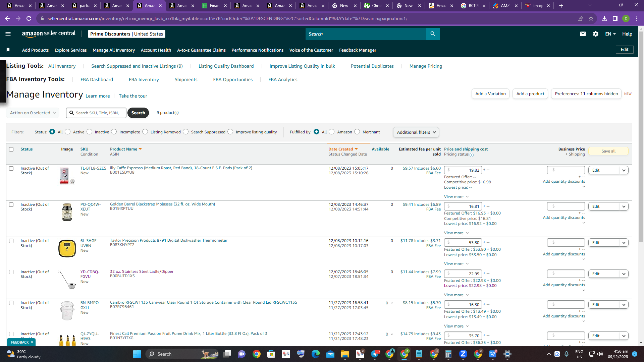Open A-to-z Guarantee Claims nav item

click(x=201, y=50)
